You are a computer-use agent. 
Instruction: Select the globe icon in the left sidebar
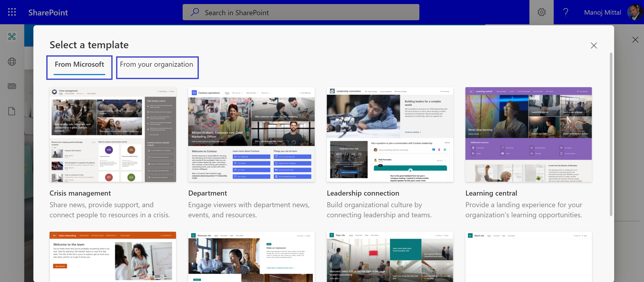[12, 61]
